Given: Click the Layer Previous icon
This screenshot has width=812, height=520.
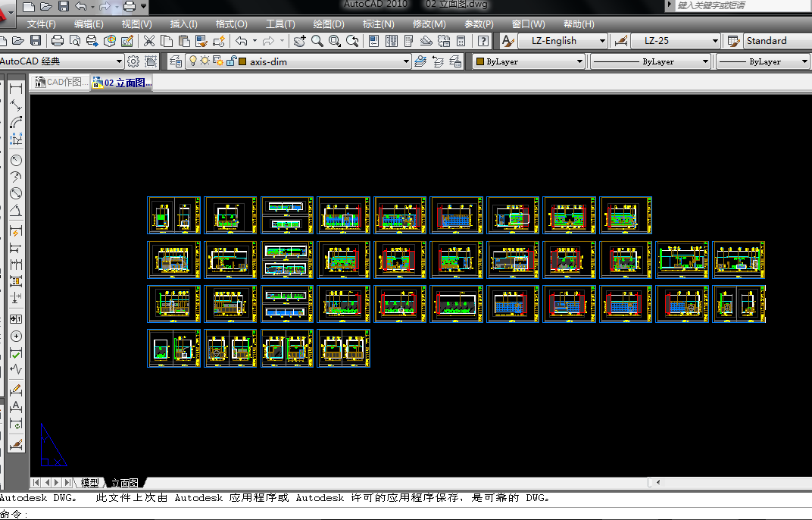Looking at the screenshot, I should pyautogui.click(x=438, y=61).
